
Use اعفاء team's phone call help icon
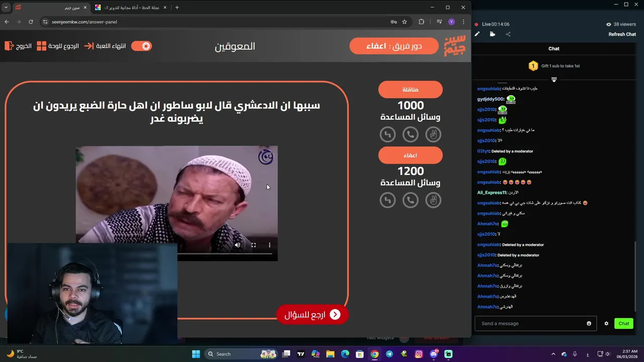point(410,200)
